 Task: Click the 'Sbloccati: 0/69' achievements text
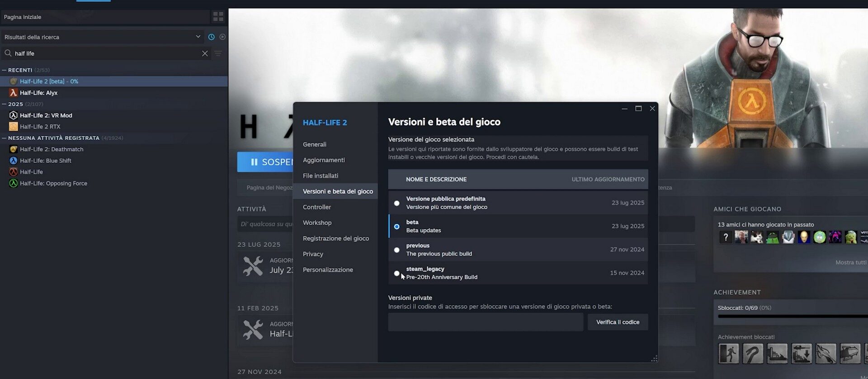[738, 308]
